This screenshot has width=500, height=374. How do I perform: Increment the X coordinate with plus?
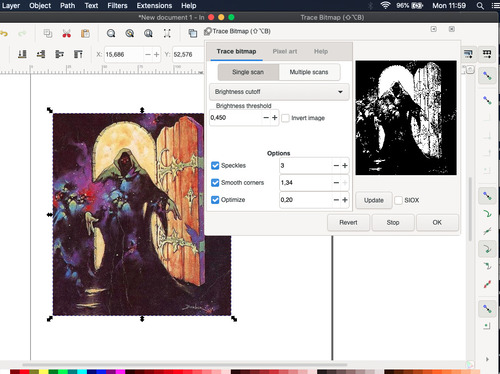pyautogui.click(x=156, y=54)
